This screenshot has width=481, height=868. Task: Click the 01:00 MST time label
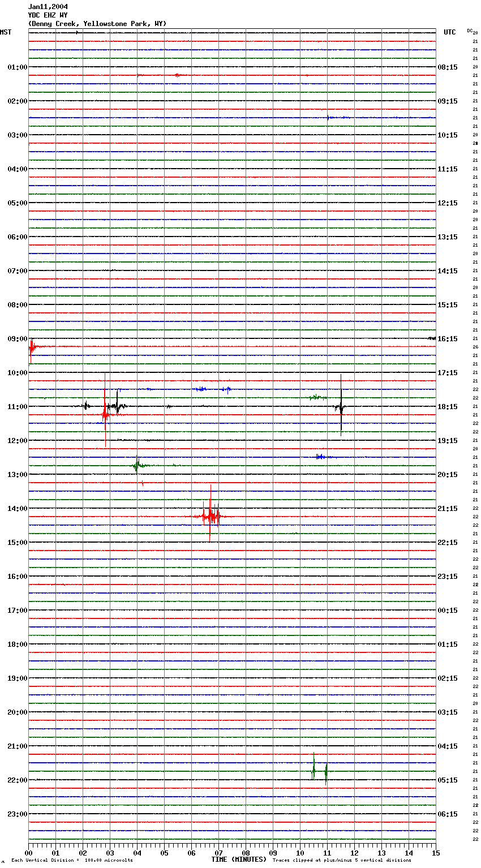tap(18, 67)
